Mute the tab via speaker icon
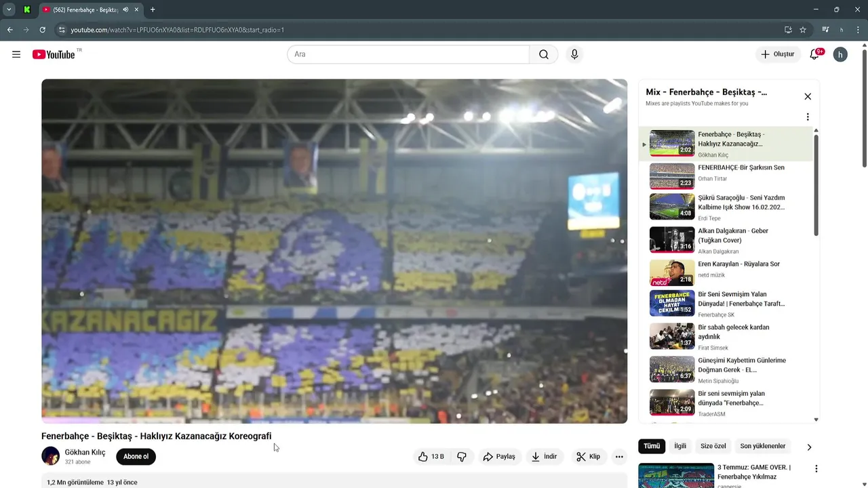868x488 pixels. click(x=125, y=9)
